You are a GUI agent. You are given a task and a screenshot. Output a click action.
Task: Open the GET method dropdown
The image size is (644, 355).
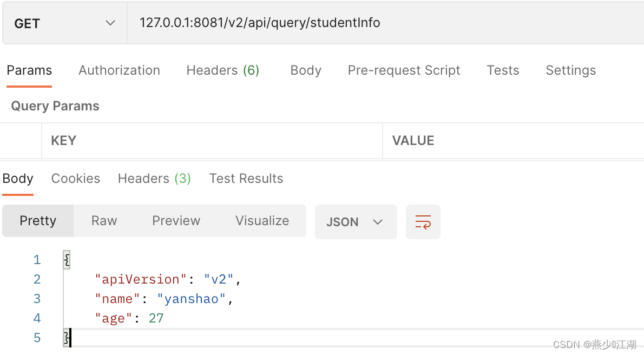64,23
